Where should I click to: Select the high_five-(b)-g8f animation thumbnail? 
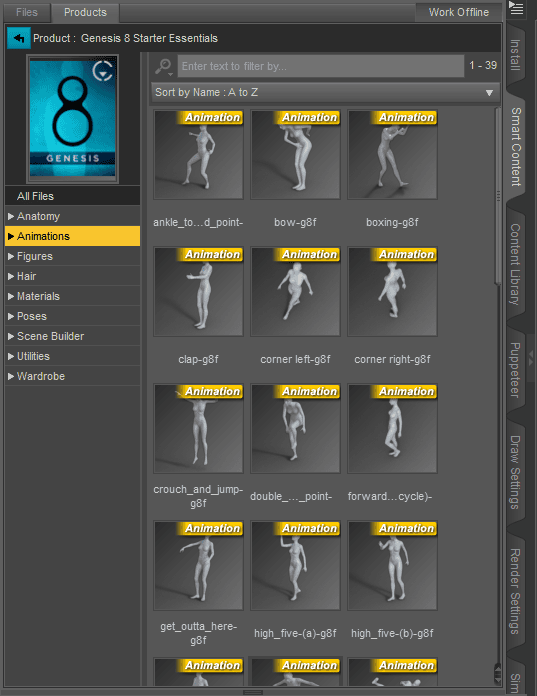point(392,566)
